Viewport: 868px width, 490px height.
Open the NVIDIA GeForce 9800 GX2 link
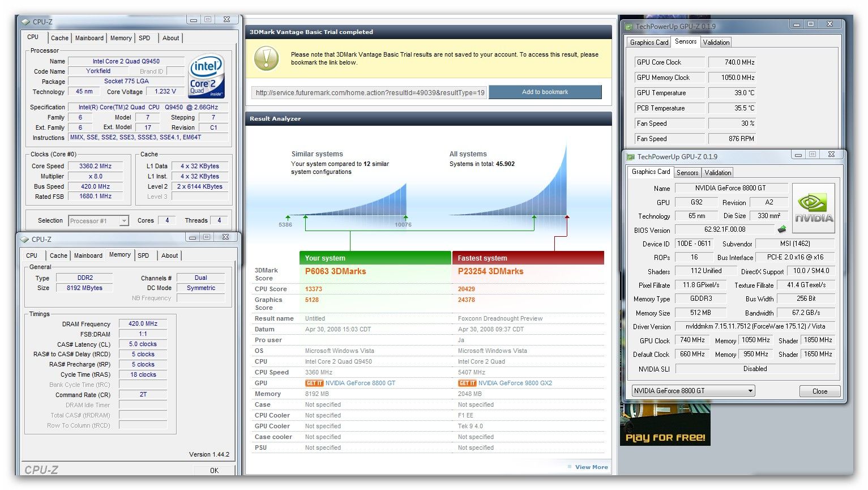(515, 384)
